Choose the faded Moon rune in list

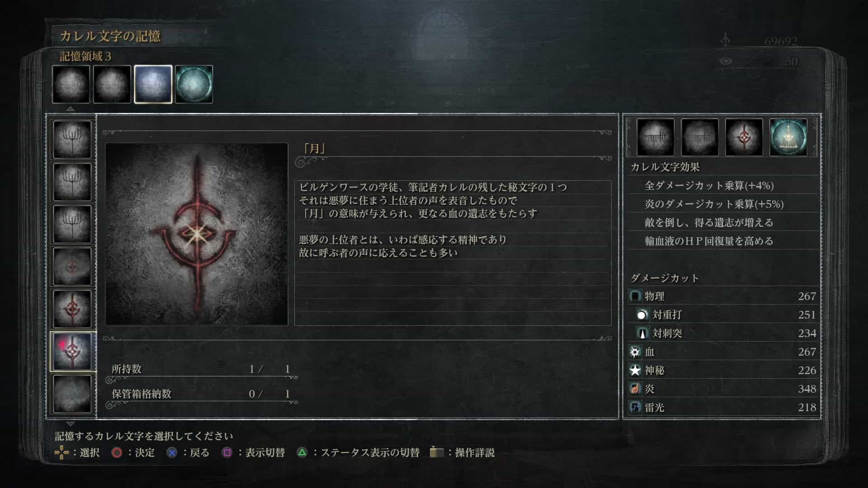click(x=72, y=267)
